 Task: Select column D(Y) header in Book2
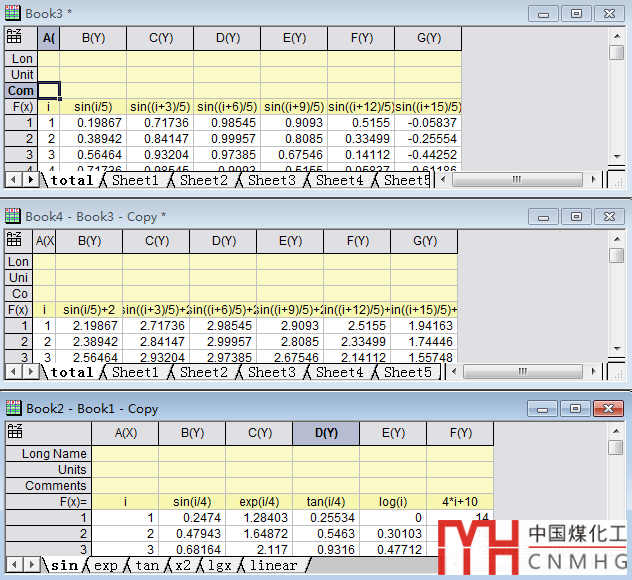click(x=326, y=433)
